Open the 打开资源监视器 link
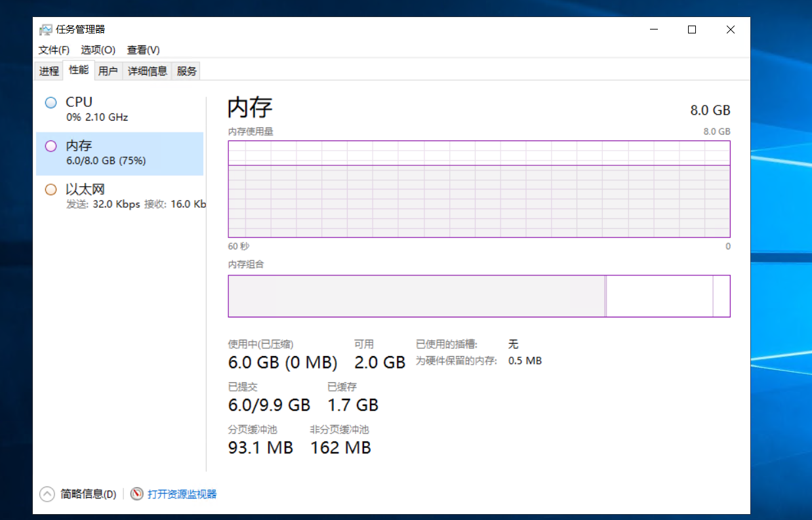The height and width of the screenshot is (520, 812). [182, 494]
